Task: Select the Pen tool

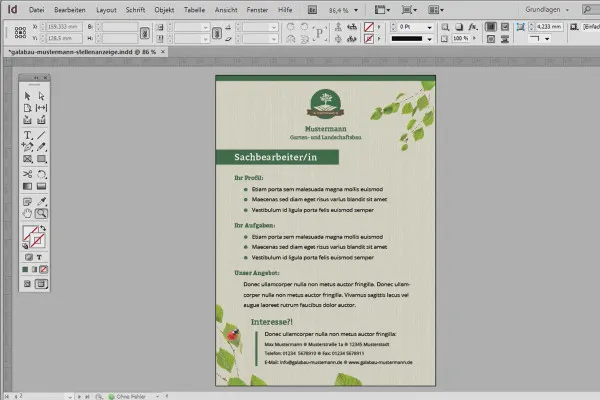Action: (27, 147)
